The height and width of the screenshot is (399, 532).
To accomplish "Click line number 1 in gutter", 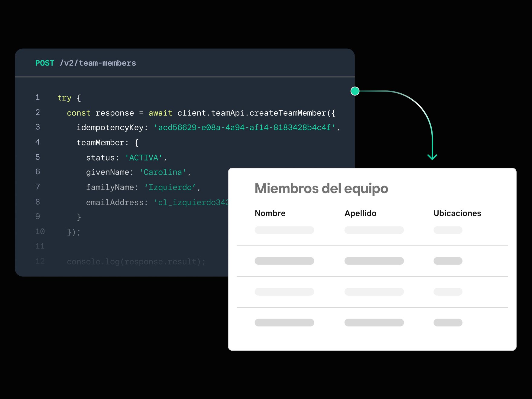I will (37, 97).
